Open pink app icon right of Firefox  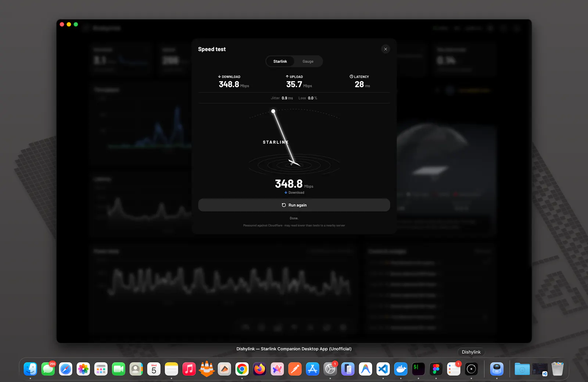point(277,369)
